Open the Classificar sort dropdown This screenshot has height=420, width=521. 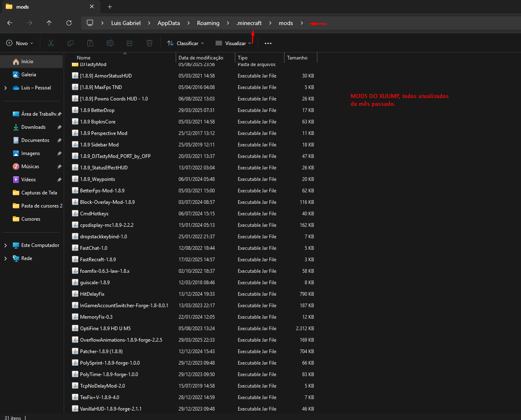[186, 43]
